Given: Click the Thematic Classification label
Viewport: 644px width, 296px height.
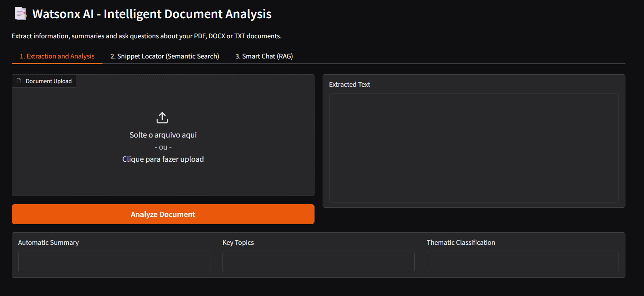Looking at the screenshot, I should click(x=461, y=242).
